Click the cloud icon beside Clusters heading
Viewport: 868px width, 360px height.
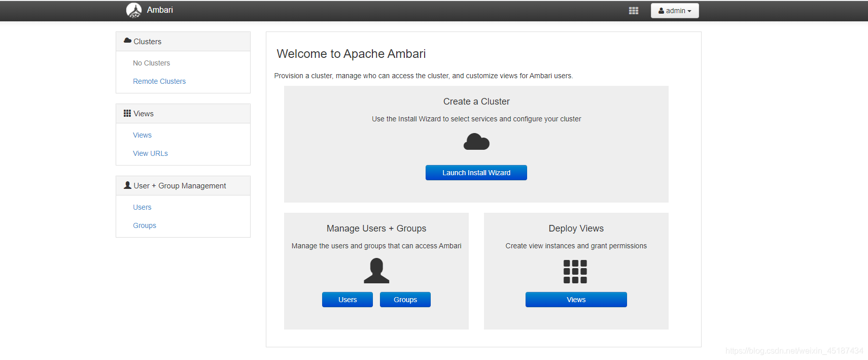[127, 41]
